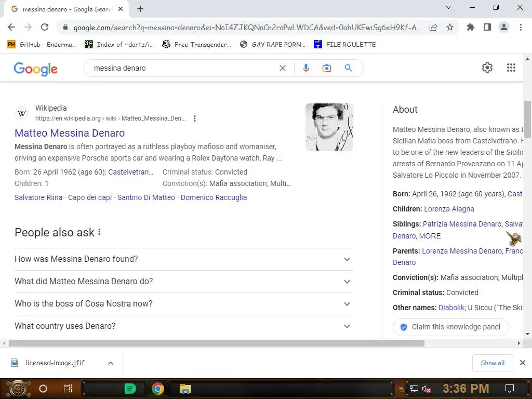Open GitHub - Enderma bookmark

click(x=42, y=45)
